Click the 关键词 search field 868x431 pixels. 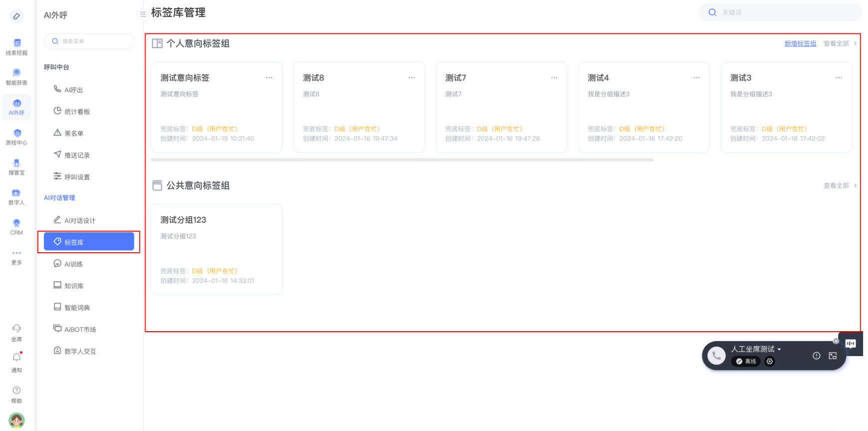[784, 12]
